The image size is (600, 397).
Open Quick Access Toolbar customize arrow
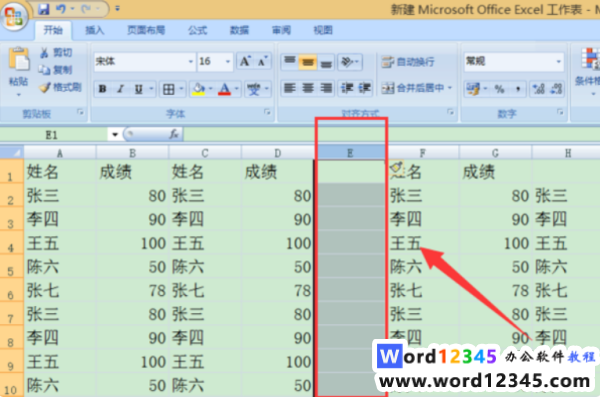point(117,8)
